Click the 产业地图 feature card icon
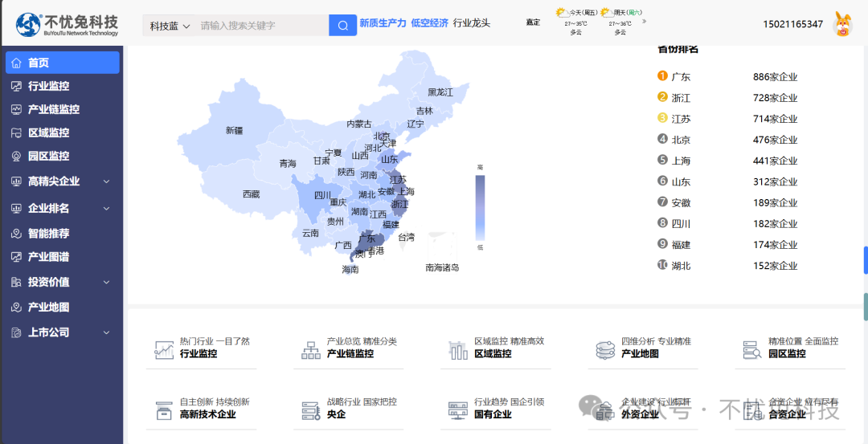Image resolution: width=868 pixels, height=444 pixels. pyautogui.click(x=605, y=349)
